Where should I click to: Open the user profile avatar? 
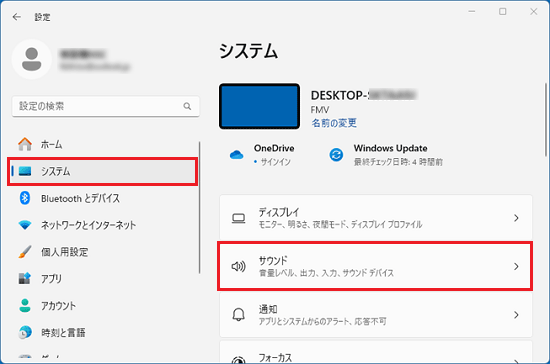(x=32, y=59)
